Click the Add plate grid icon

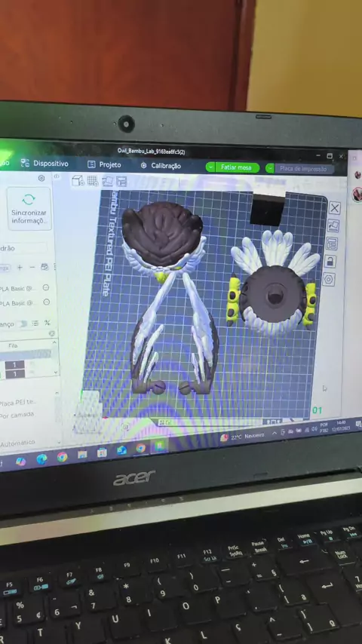click(93, 181)
